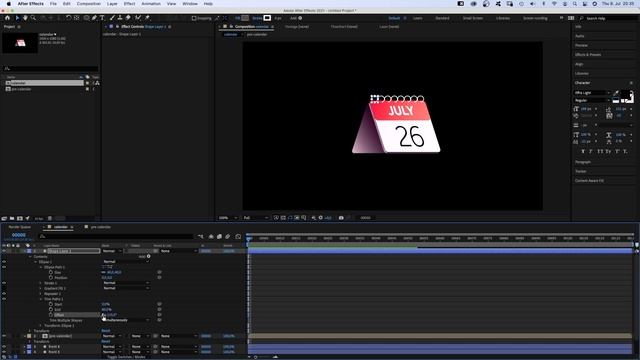Select the Home icon in the toolbar
This screenshot has width=640, height=360.
pos(7,18)
